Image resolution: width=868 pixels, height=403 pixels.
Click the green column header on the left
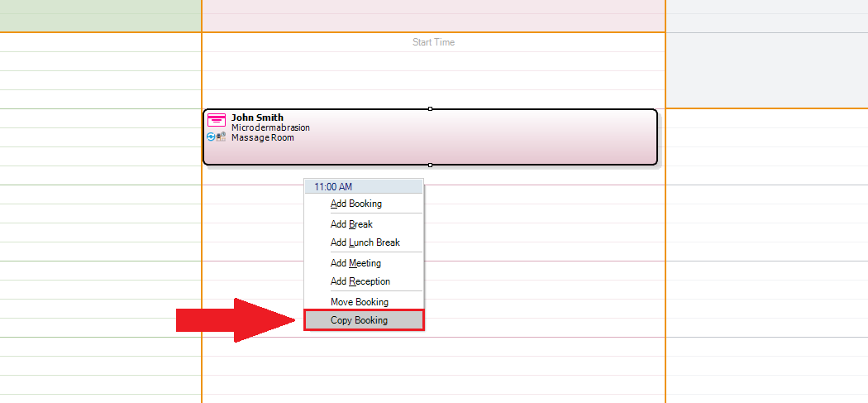click(100, 15)
